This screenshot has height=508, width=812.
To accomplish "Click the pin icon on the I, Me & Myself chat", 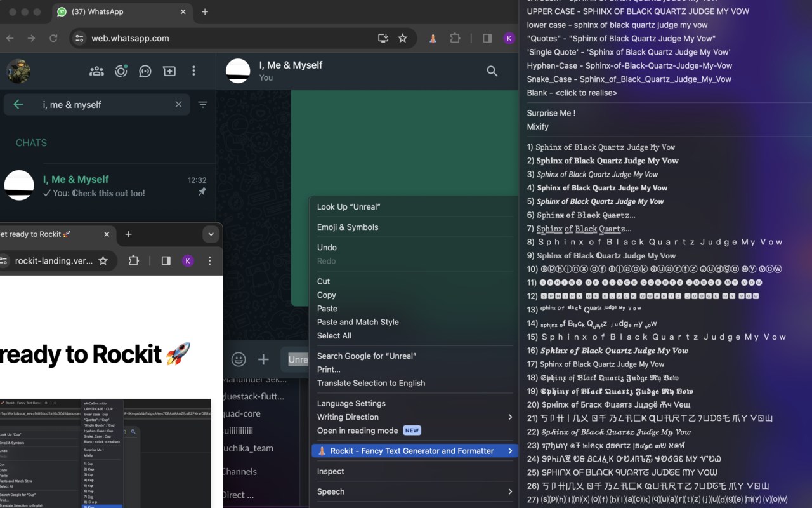I will [x=202, y=192].
